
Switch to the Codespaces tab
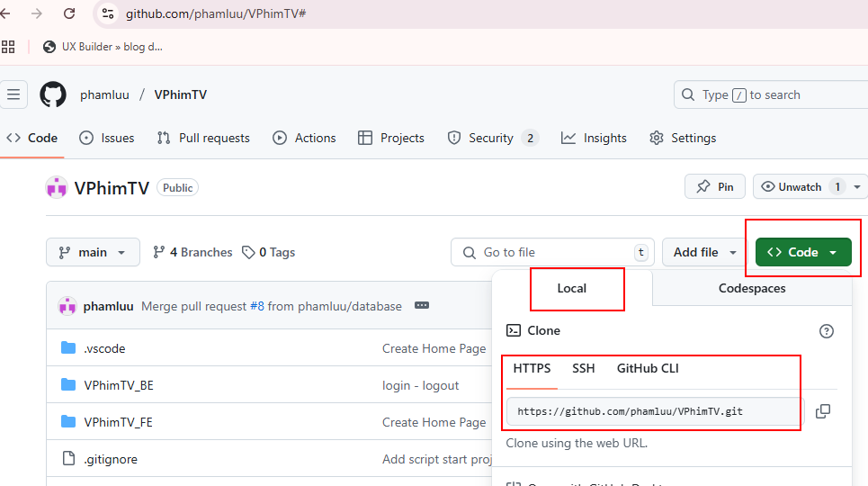[752, 288]
